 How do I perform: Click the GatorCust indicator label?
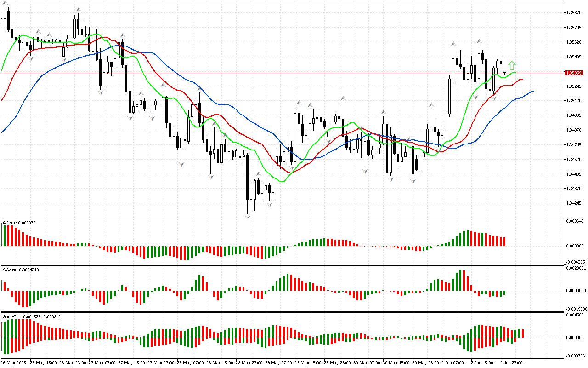click(x=32, y=316)
